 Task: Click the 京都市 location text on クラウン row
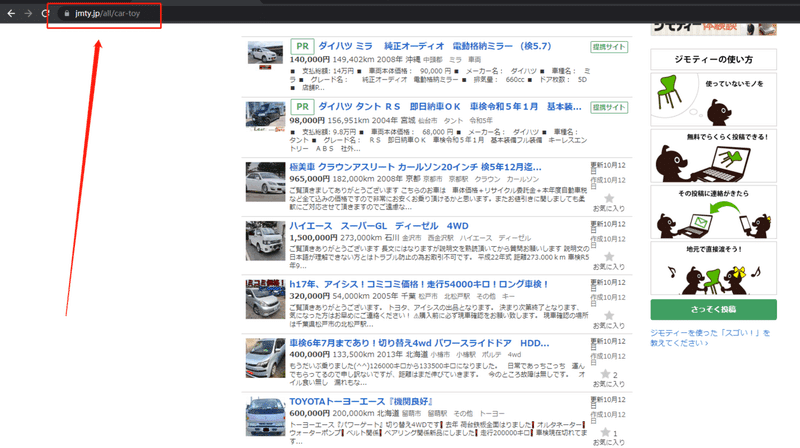click(x=433, y=179)
